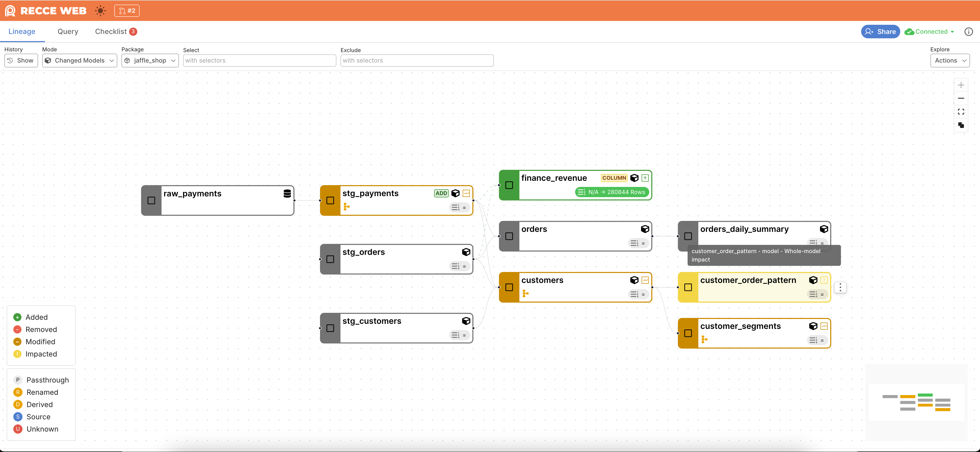This screenshot has width=980, height=452.
Task: Open the Mode Changed Models dropdown
Action: [79, 61]
